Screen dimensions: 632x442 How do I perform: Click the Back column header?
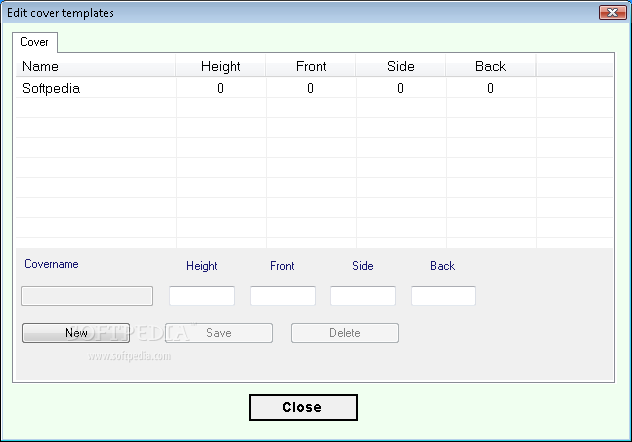[491, 66]
